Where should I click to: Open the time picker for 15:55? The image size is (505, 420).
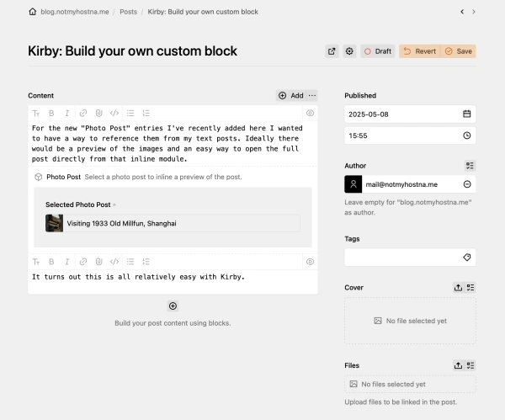[x=466, y=135]
